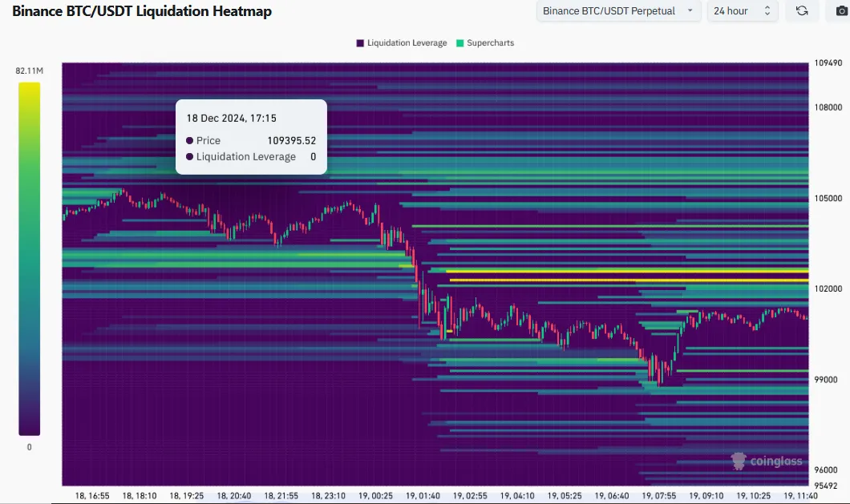850x504 pixels.
Task: Toggle the Liquidation Leverage series visibility
Action: tap(401, 42)
